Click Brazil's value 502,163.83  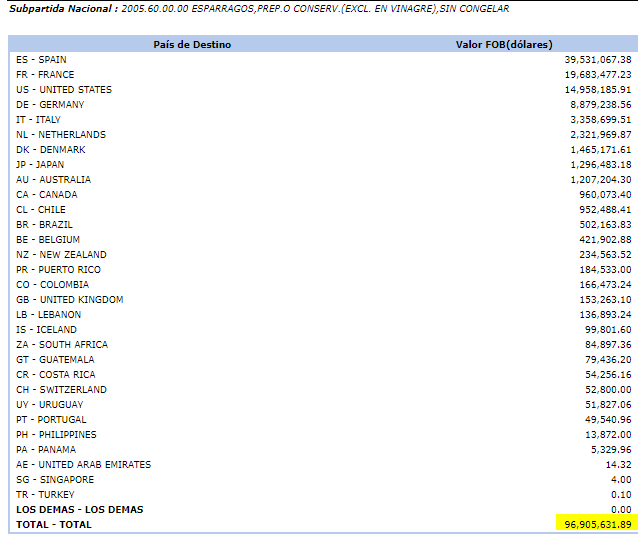(605, 225)
